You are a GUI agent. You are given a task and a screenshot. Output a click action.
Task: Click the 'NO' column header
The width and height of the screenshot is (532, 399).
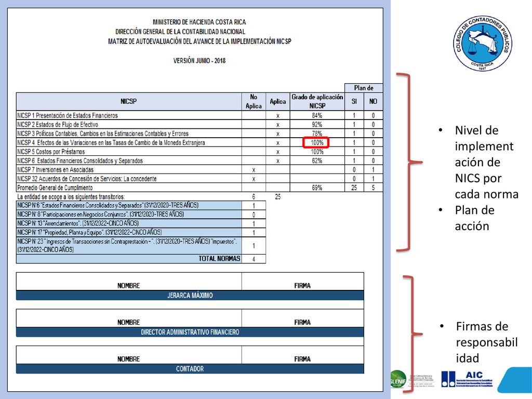373,101
